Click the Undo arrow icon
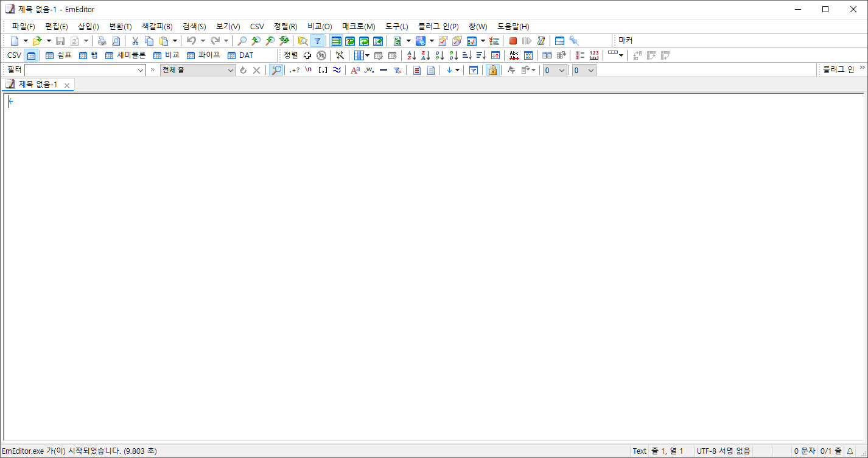The image size is (868, 458). pos(191,41)
